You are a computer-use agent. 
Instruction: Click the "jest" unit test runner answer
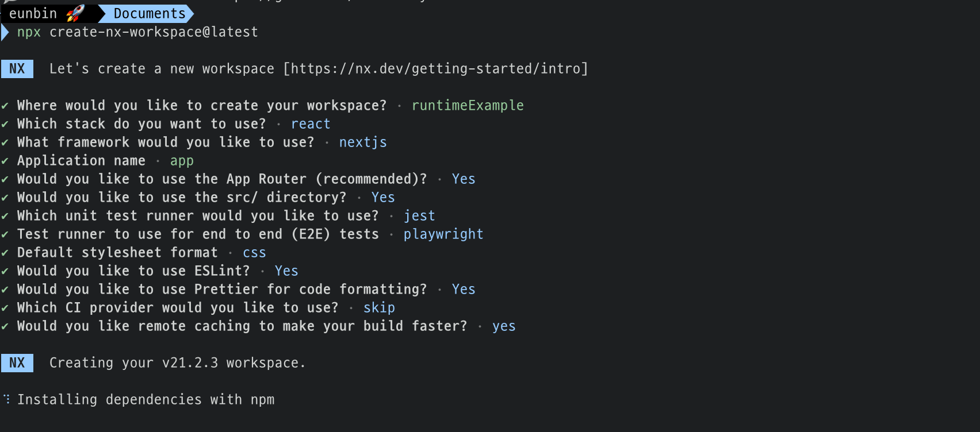point(419,216)
